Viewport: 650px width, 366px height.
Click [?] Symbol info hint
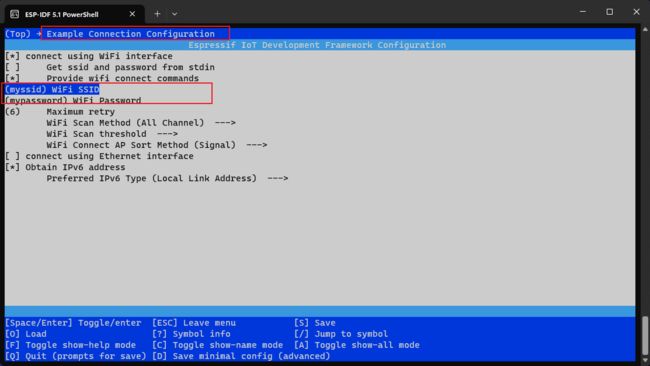[x=191, y=334]
